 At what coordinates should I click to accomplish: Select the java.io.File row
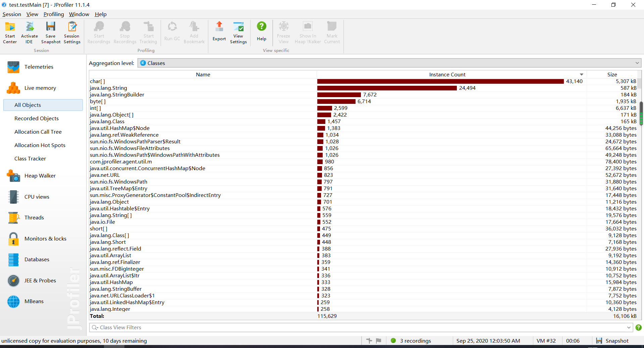click(x=363, y=222)
